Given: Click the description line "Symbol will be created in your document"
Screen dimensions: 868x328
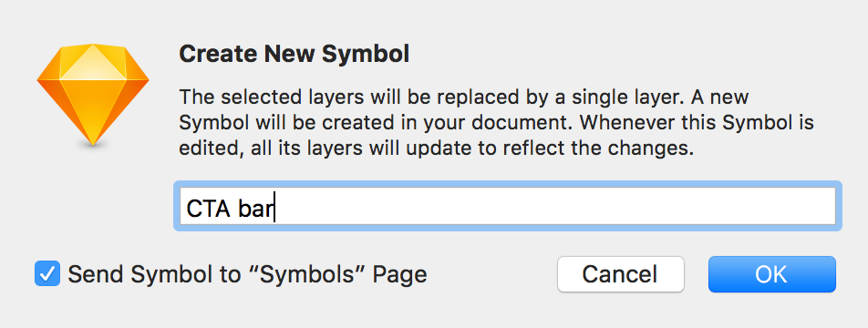Looking at the screenshot, I should coord(496,123).
